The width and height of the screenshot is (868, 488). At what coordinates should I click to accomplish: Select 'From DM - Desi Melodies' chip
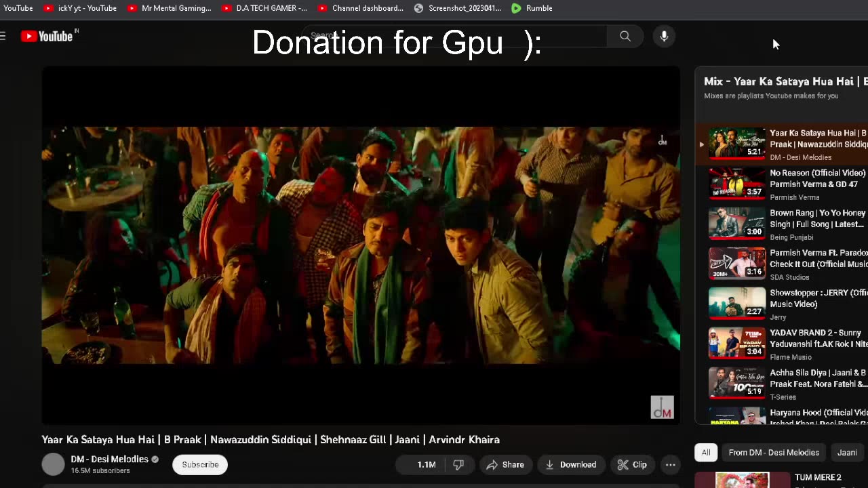pyautogui.click(x=774, y=452)
